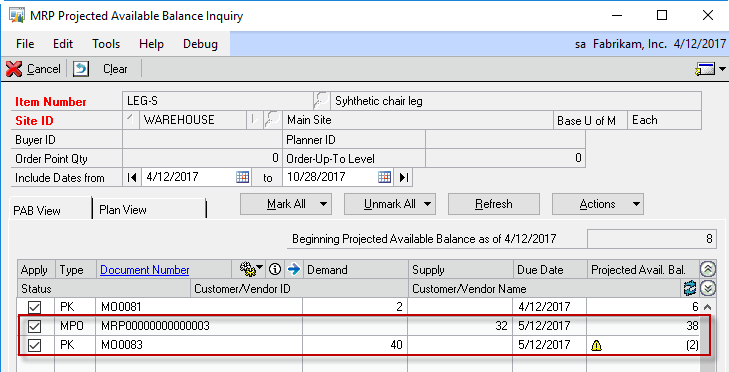The image size is (729, 372).
Task: Uncheck the Apply box for MRP00000000000003
Action: pyautogui.click(x=34, y=326)
